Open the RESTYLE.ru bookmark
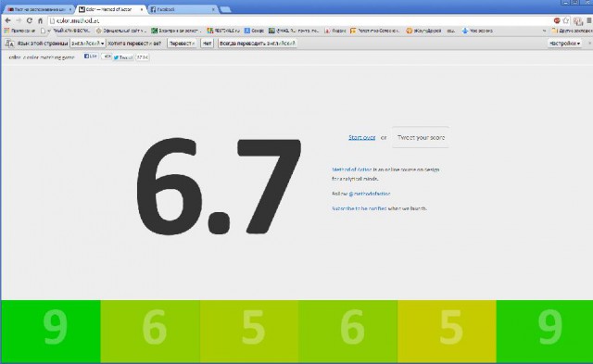 pos(223,31)
